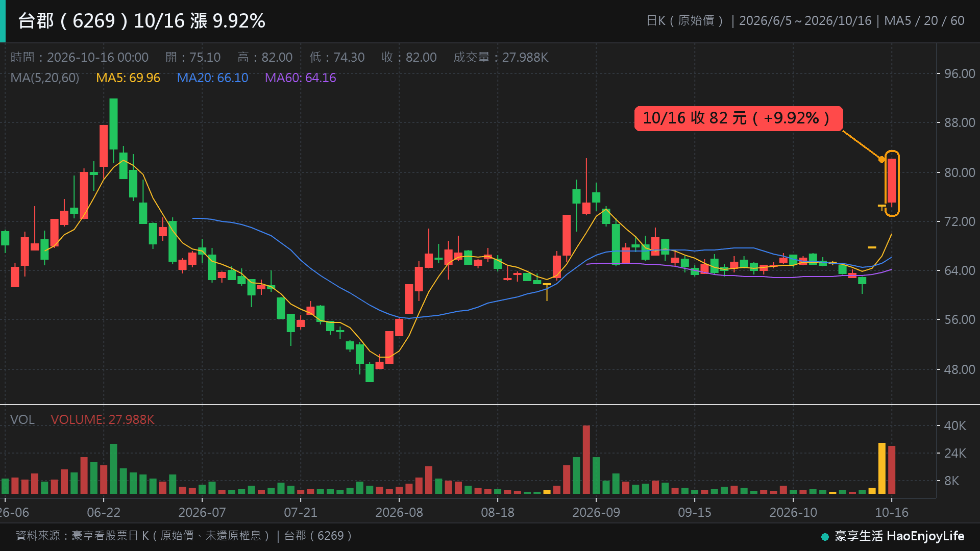
Task: Click the 72.00 price axis label
Action: tap(960, 222)
